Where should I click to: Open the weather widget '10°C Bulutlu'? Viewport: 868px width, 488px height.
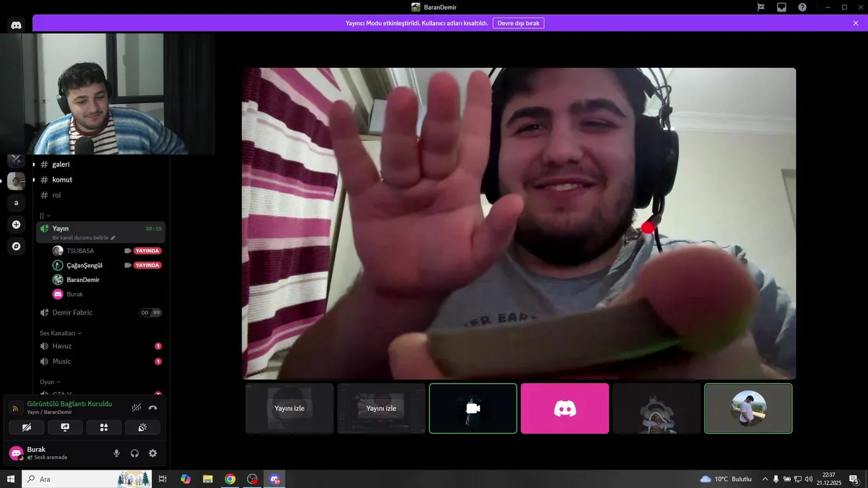click(x=726, y=479)
